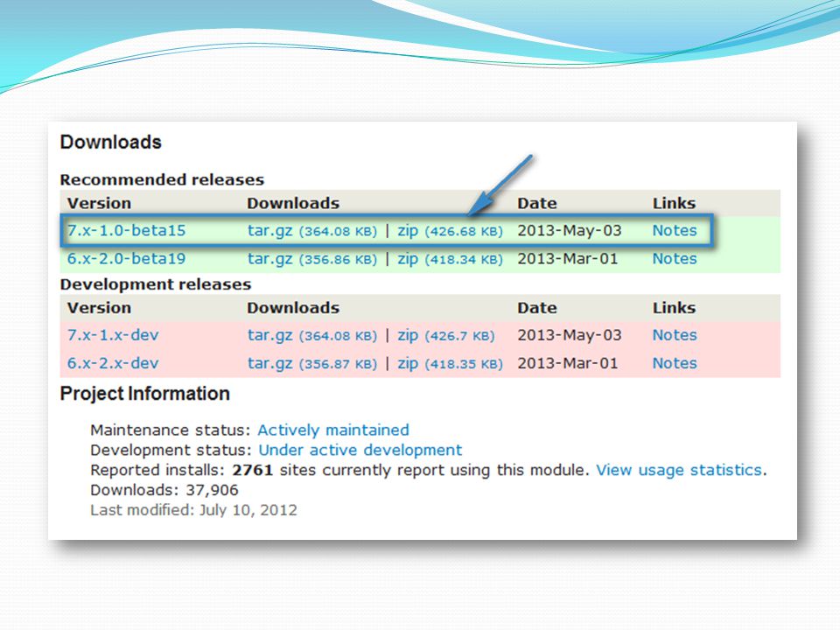Open Notes for 7.x-1.0-beta15 release
The height and width of the screenshot is (630, 840).
click(x=675, y=230)
